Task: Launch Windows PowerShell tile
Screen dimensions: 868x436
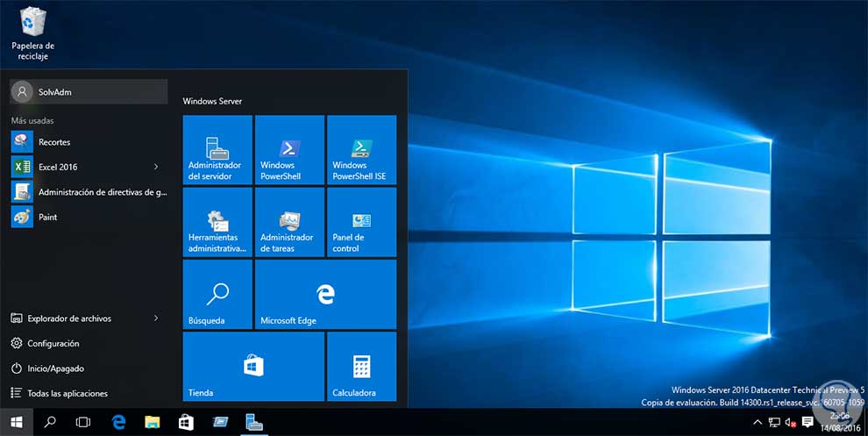Action: pyautogui.click(x=289, y=150)
